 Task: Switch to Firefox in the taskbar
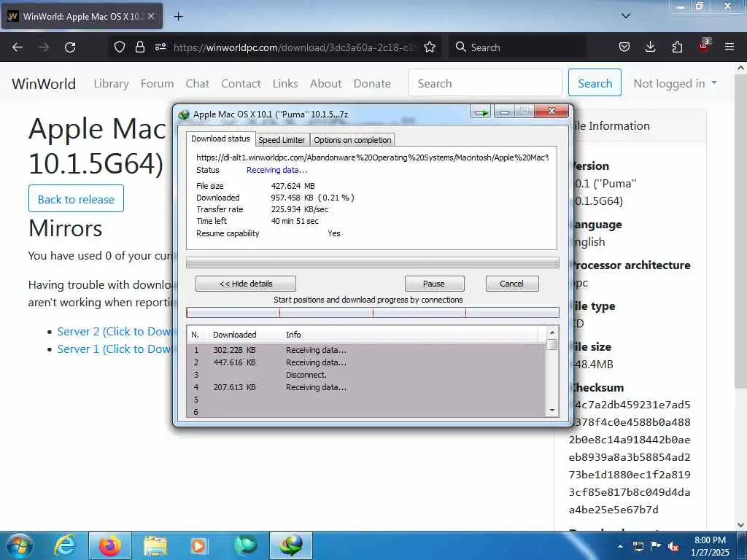pyautogui.click(x=110, y=545)
